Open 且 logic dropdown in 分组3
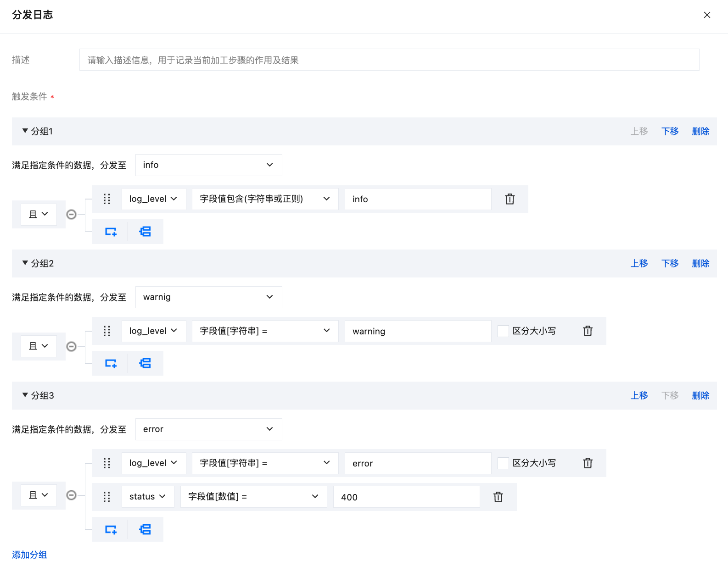The height and width of the screenshot is (566, 728). click(39, 495)
